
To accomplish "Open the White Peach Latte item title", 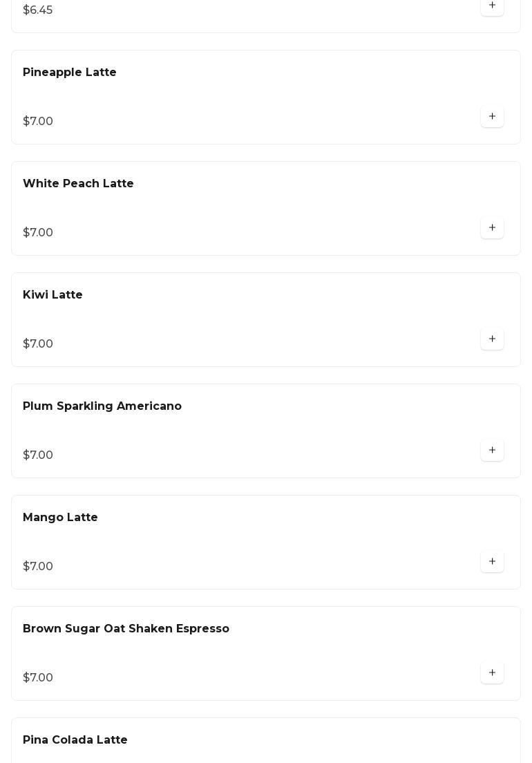I will [x=78, y=184].
